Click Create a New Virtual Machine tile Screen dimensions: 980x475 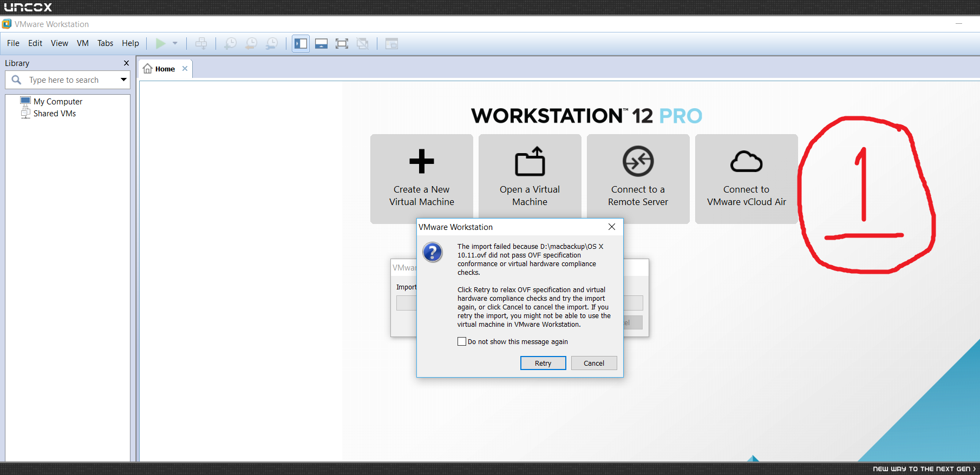pyautogui.click(x=422, y=179)
